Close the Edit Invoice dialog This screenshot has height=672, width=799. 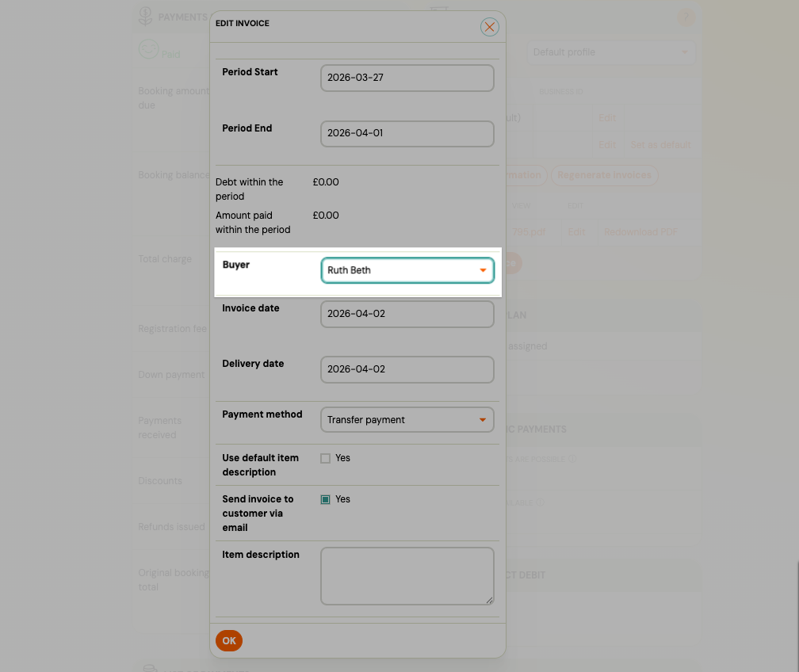(489, 26)
